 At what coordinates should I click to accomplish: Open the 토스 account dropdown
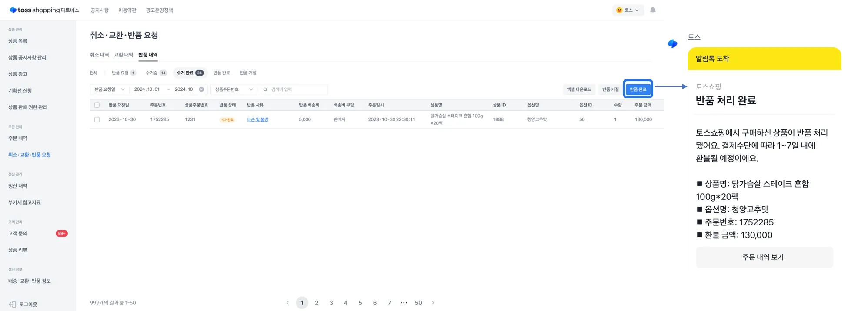pyautogui.click(x=628, y=10)
